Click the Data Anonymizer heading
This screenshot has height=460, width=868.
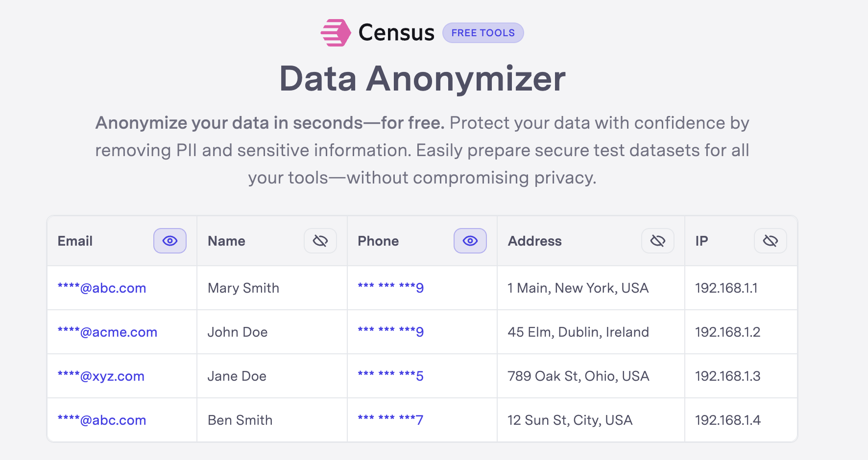[422, 78]
